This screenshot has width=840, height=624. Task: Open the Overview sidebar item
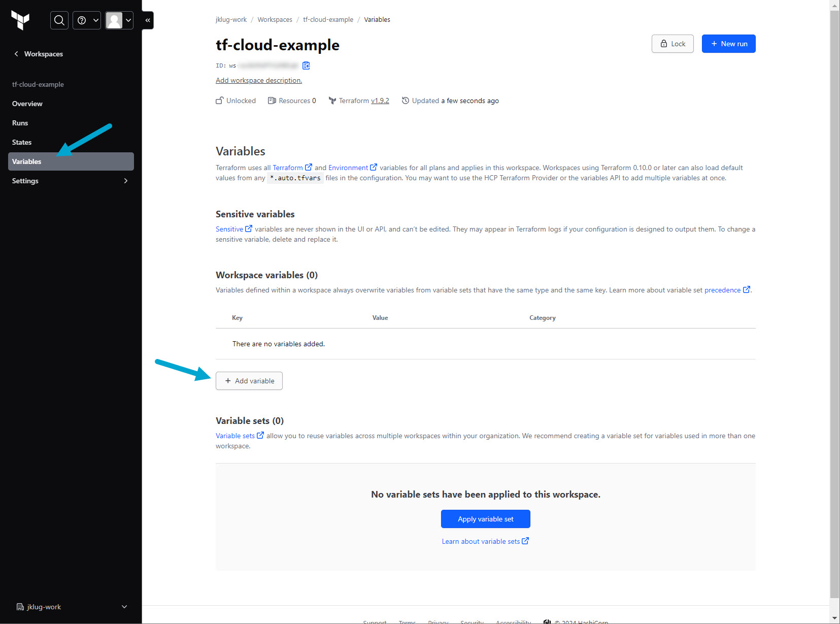pos(27,104)
